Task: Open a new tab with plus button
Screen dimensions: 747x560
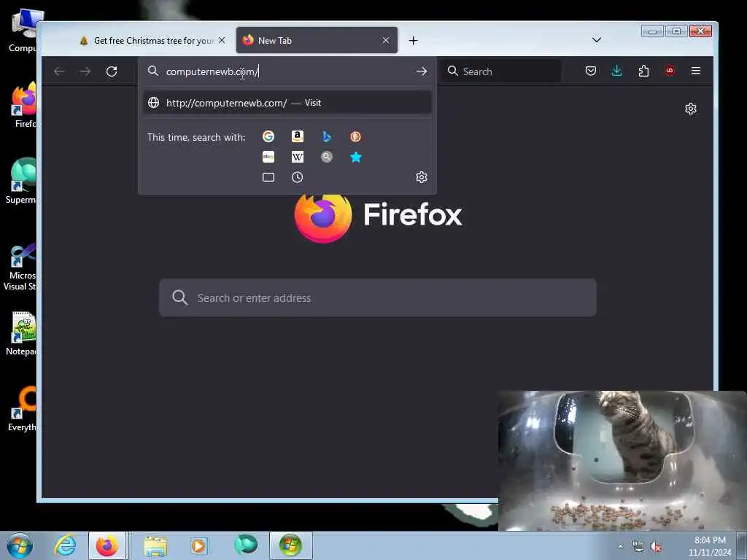Action: [413, 41]
